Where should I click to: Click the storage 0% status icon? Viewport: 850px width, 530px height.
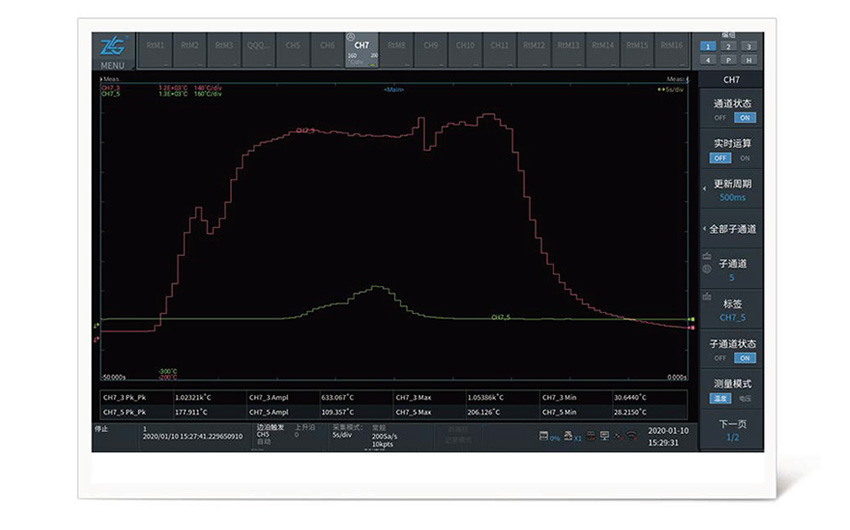pos(549,436)
